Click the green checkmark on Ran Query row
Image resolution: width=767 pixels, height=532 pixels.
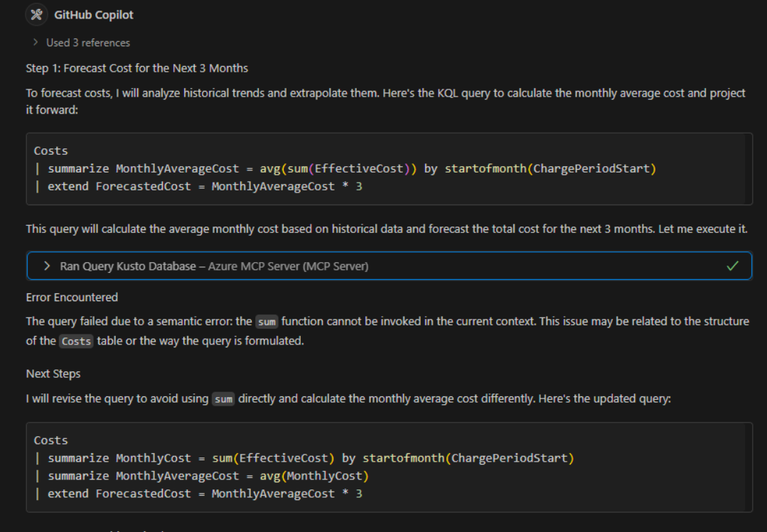pyautogui.click(x=732, y=266)
